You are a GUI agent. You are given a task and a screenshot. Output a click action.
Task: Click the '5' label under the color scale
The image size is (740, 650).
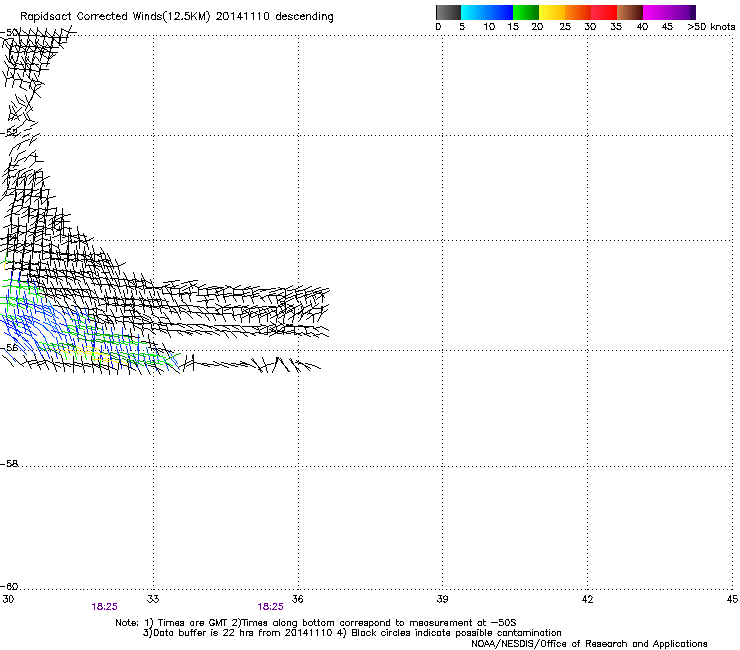tap(462, 27)
